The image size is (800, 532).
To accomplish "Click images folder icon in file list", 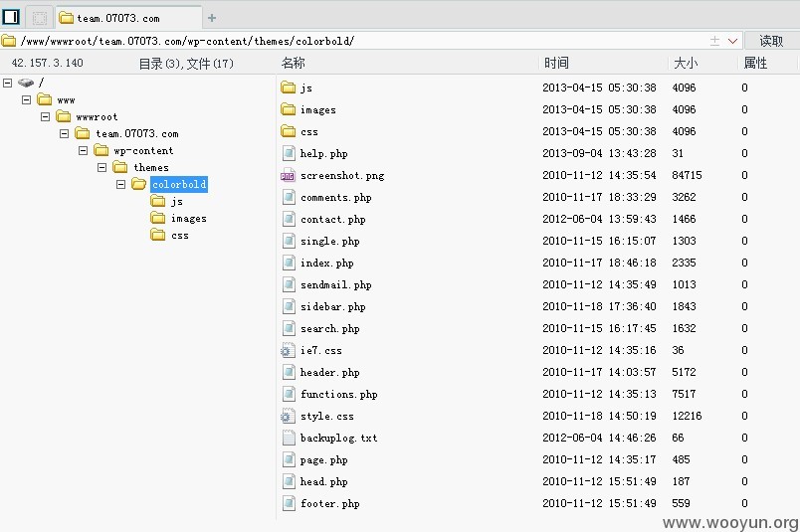I will pos(289,109).
